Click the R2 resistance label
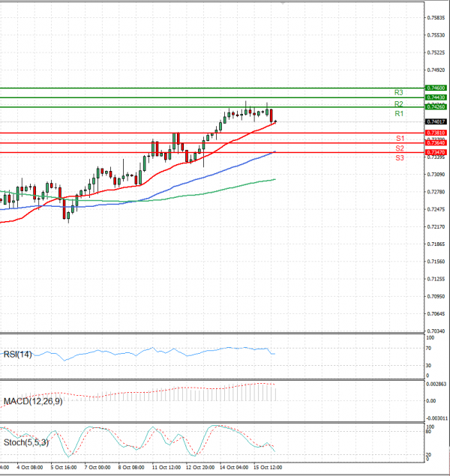The height and width of the screenshot is (476, 450). tap(398, 104)
